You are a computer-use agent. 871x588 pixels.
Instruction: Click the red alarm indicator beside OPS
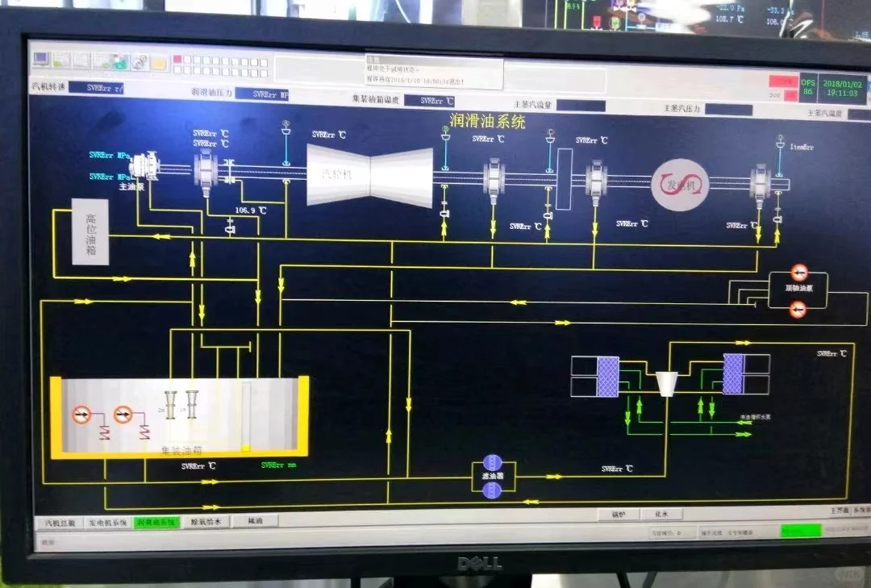pyautogui.click(x=783, y=81)
